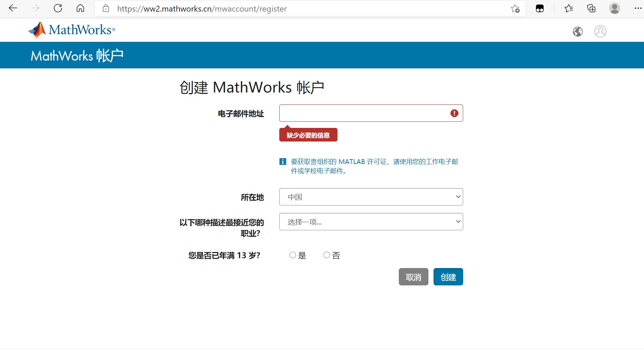Image resolution: width=644 pixels, height=349 pixels.
Task: Open the Collections icon
Action: click(591, 9)
